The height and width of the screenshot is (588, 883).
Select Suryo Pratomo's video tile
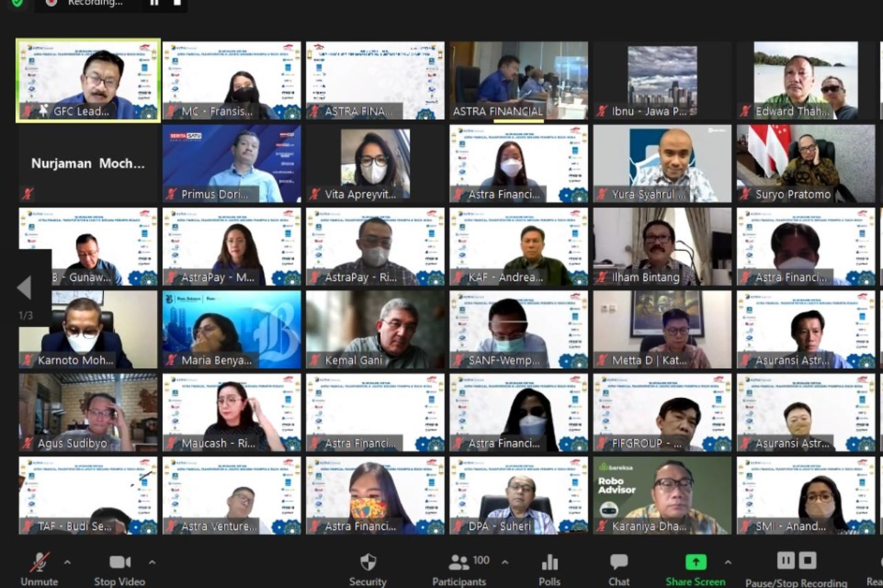click(x=806, y=163)
